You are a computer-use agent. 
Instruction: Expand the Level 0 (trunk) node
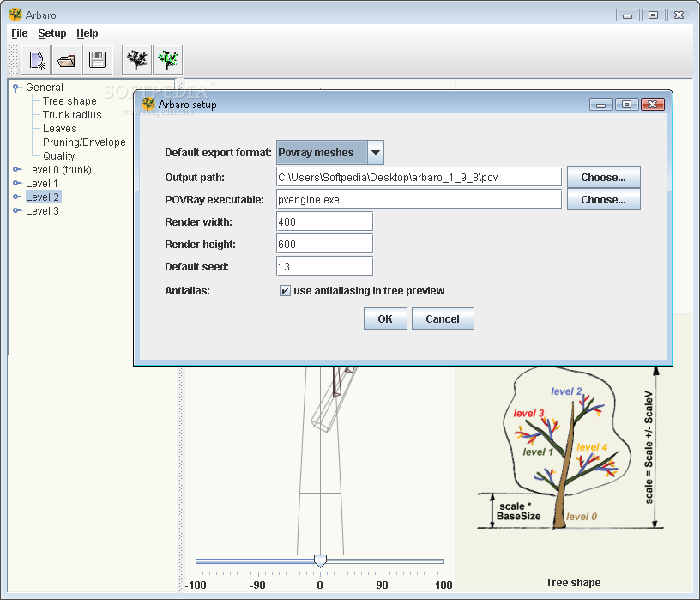pos(16,169)
